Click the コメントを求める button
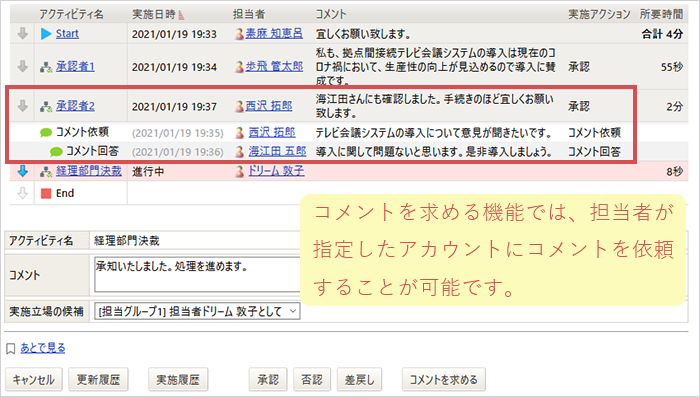This screenshot has width=700, height=397. point(444,380)
